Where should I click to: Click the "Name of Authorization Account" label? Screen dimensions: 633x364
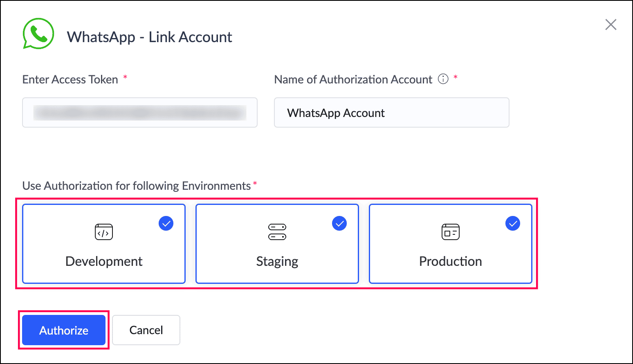click(353, 79)
